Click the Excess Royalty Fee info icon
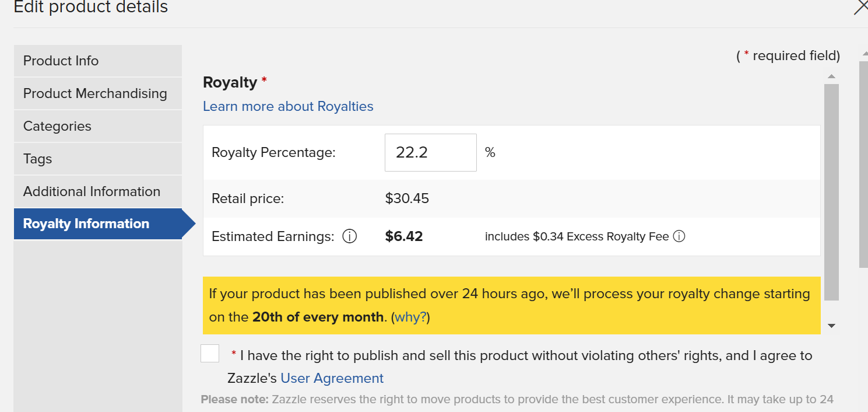The height and width of the screenshot is (412, 868). point(679,237)
